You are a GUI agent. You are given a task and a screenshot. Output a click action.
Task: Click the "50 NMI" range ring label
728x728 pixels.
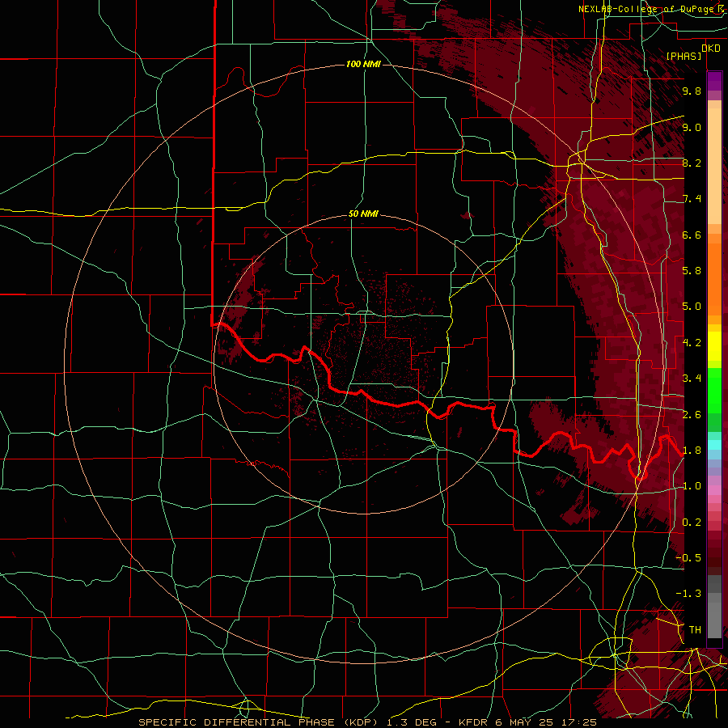[363, 214]
